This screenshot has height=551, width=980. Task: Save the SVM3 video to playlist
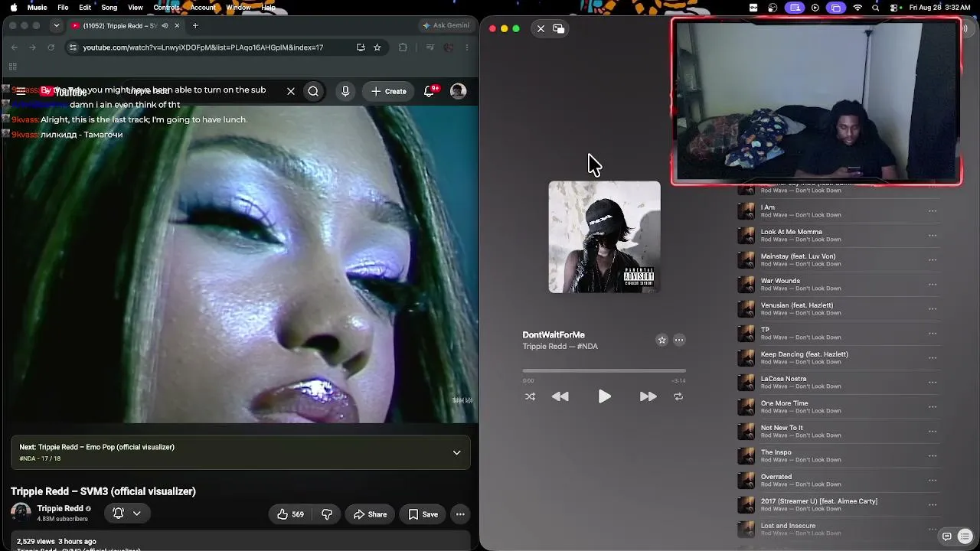pos(423,514)
